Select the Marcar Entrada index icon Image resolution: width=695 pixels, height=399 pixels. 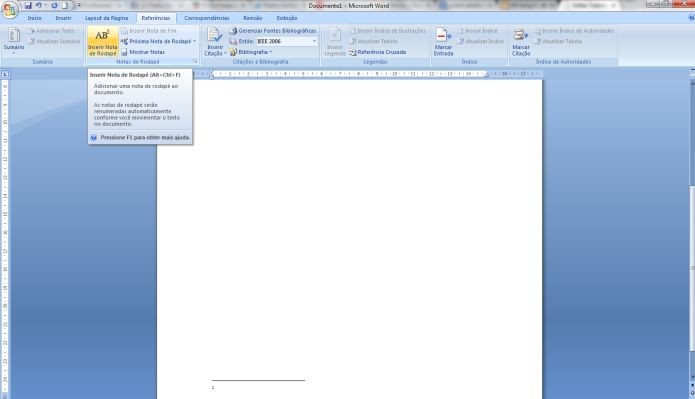click(x=443, y=42)
